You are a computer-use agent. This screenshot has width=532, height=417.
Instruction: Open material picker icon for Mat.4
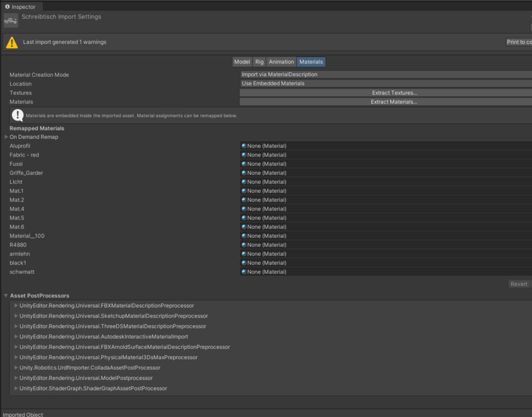244,209
